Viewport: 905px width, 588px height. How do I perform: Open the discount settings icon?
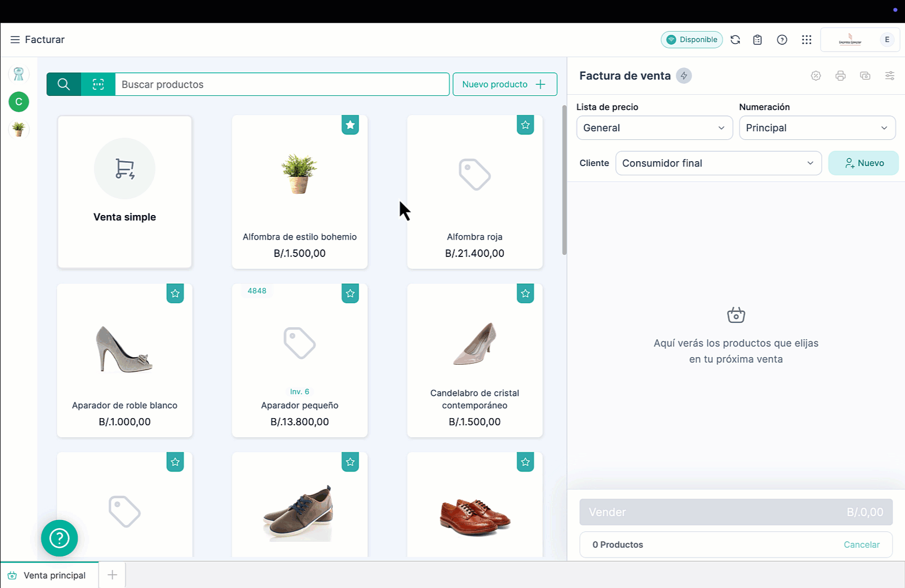point(816,76)
